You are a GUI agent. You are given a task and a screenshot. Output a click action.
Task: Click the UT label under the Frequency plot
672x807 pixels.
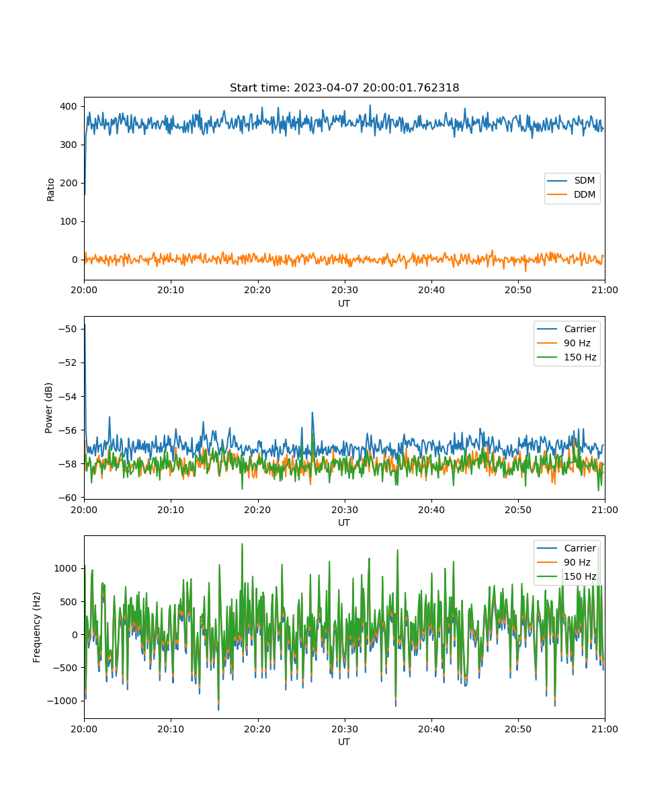click(x=344, y=742)
